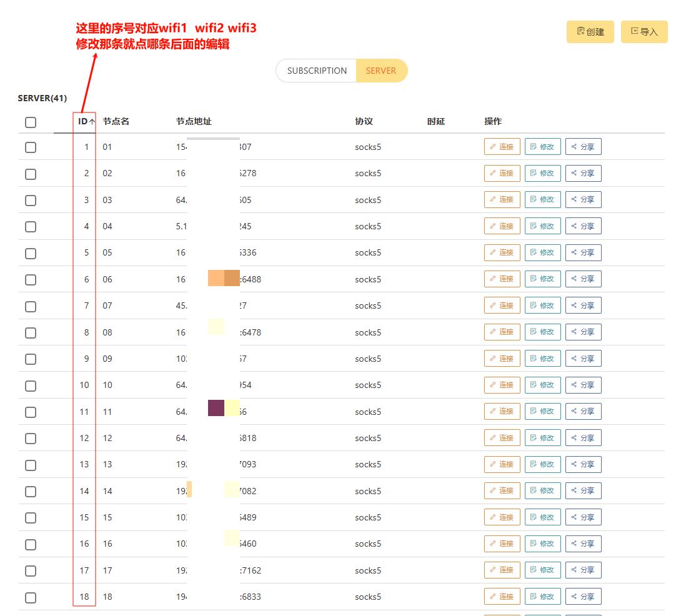Edit node 06 with the 修改 icon

(x=542, y=279)
